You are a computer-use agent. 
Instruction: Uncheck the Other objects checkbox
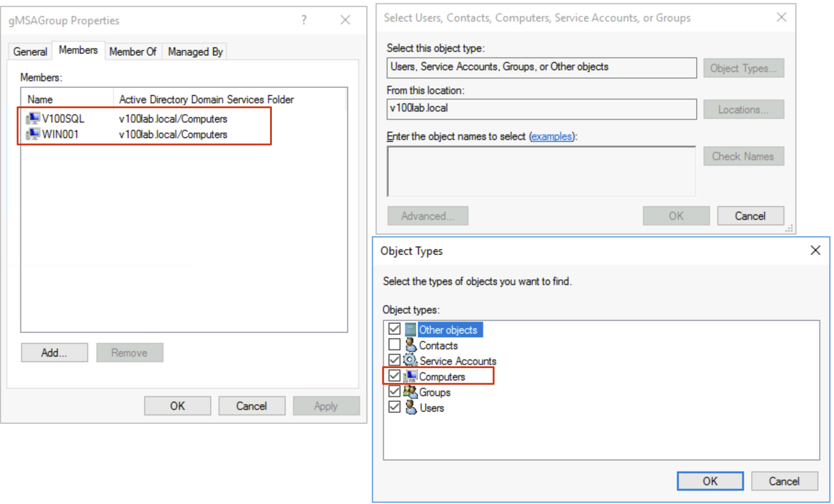tap(394, 329)
